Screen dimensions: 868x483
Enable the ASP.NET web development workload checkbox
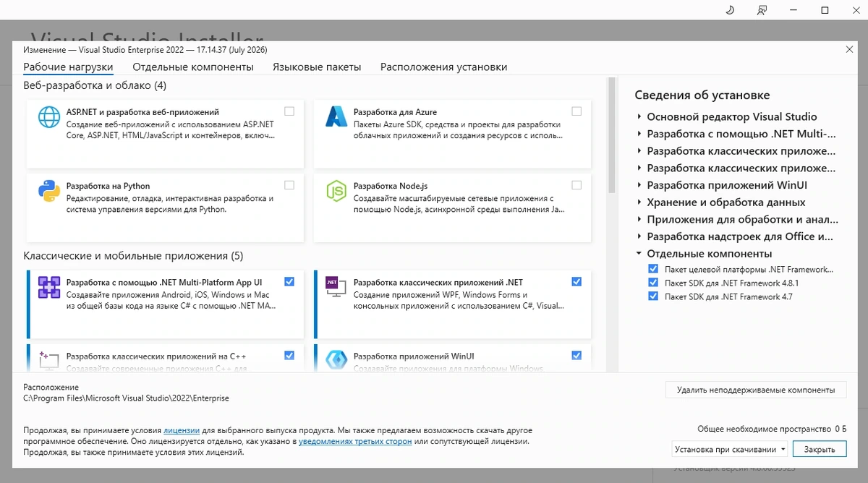tap(289, 111)
